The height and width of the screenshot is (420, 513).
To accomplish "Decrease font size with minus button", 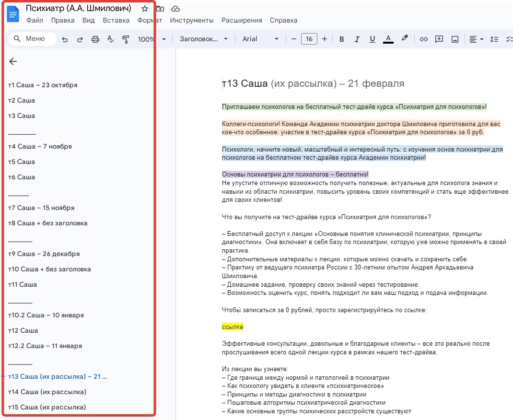I will [x=294, y=39].
